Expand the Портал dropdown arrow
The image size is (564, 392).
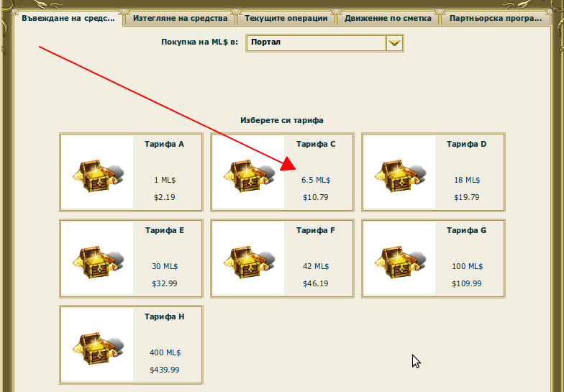394,43
